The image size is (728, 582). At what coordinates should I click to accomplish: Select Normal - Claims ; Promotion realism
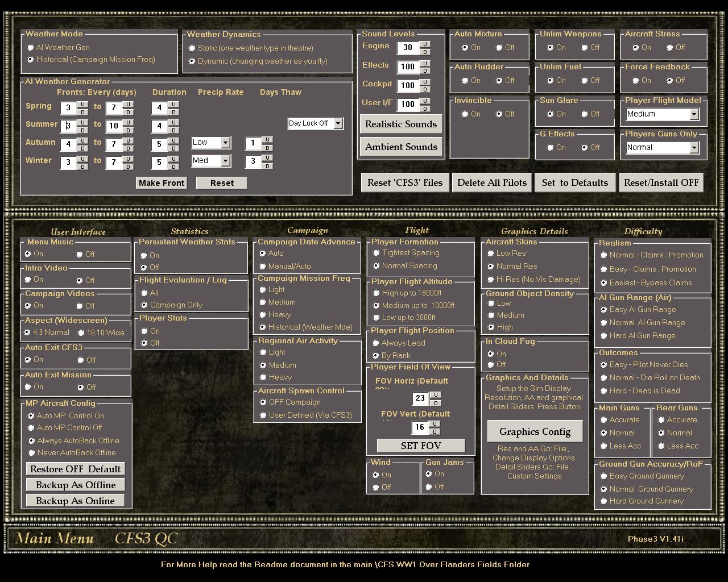603,255
